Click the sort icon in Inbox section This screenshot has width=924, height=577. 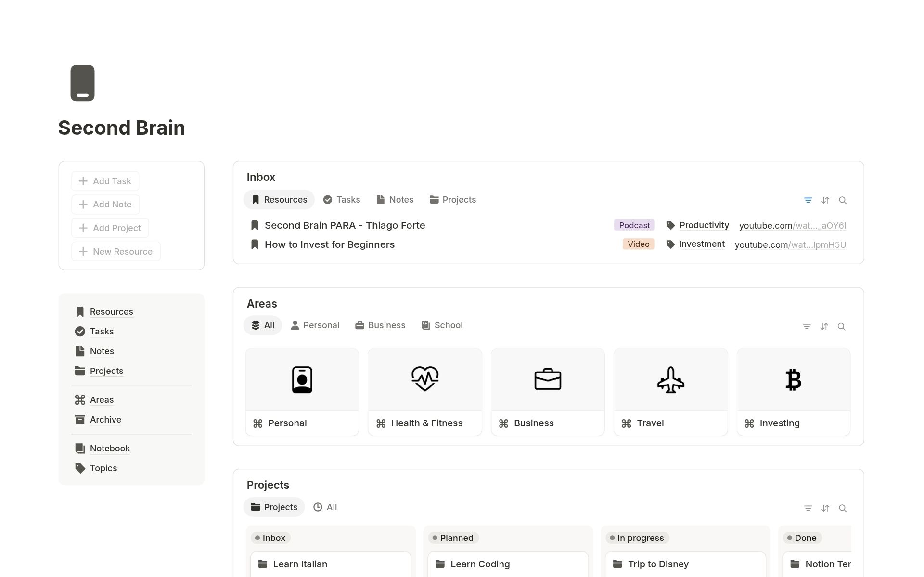click(x=825, y=200)
